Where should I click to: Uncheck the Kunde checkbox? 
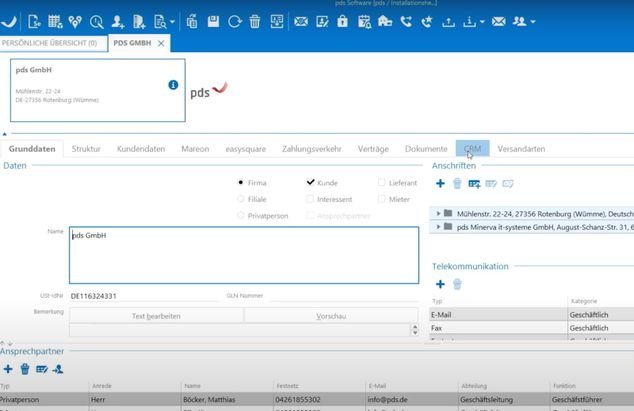[x=311, y=183]
